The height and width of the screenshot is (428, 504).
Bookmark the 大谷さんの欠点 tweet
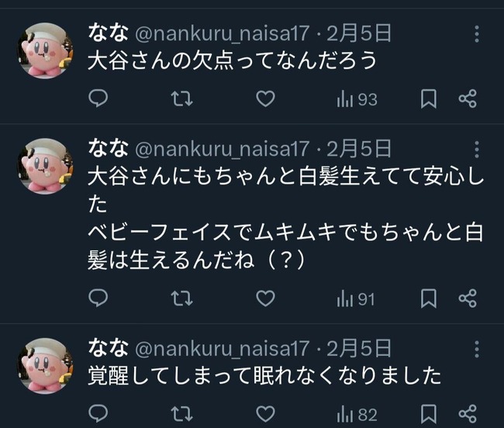(x=428, y=99)
